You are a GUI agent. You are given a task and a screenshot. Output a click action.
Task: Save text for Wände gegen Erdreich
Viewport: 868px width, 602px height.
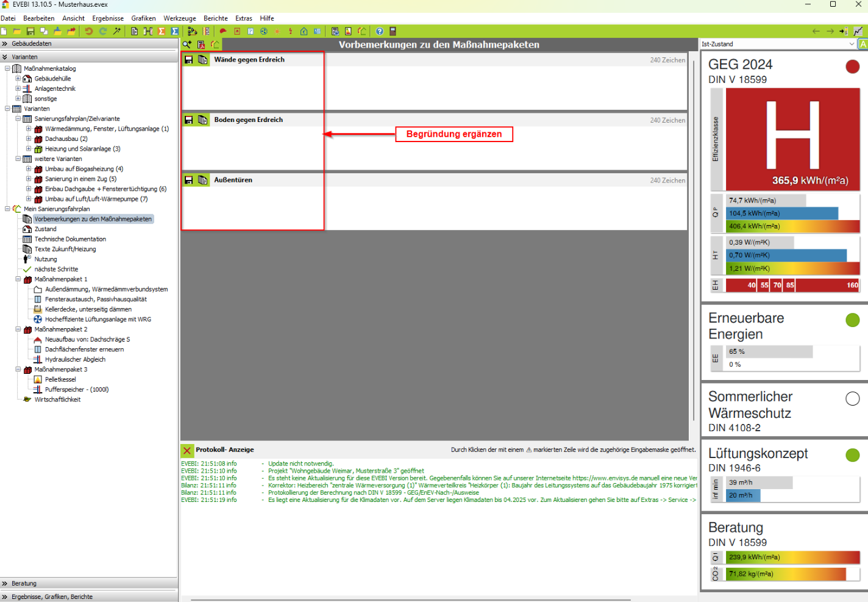189,60
